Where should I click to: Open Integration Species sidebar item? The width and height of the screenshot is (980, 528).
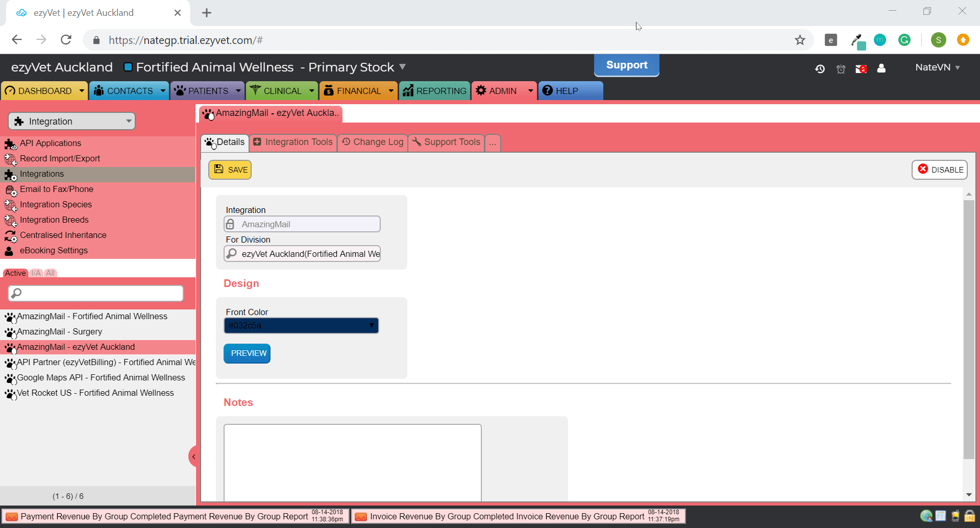[x=56, y=204]
